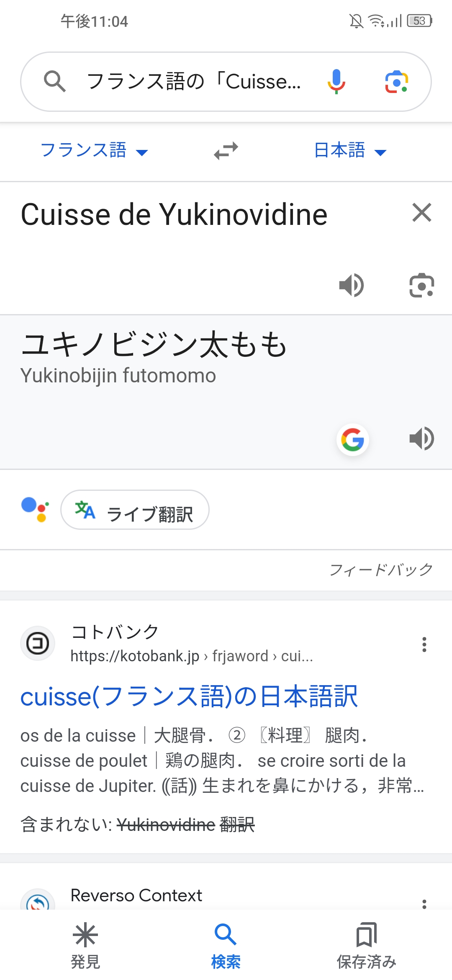Image resolution: width=452 pixels, height=980 pixels.
Task: Open more options for Reverso Context result
Action: (424, 904)
